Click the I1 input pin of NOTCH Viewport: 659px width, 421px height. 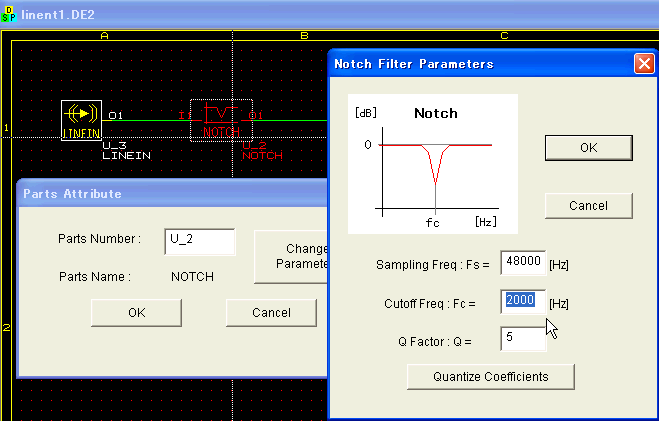click(x=182, y=115)
